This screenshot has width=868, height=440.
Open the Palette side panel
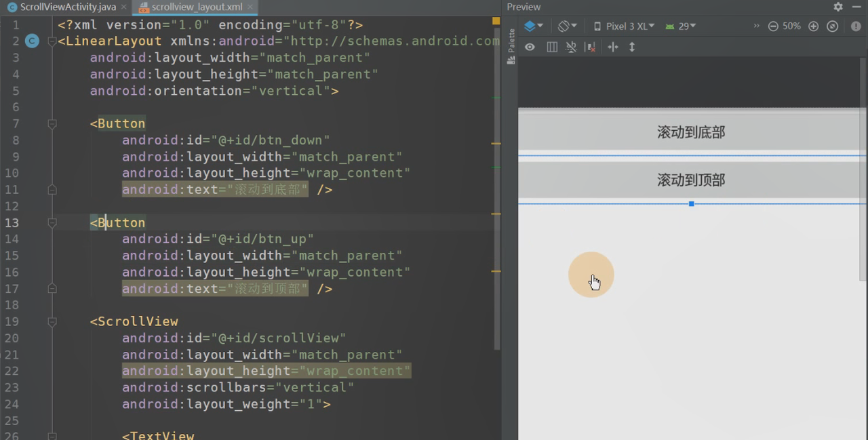coord(511,47)
